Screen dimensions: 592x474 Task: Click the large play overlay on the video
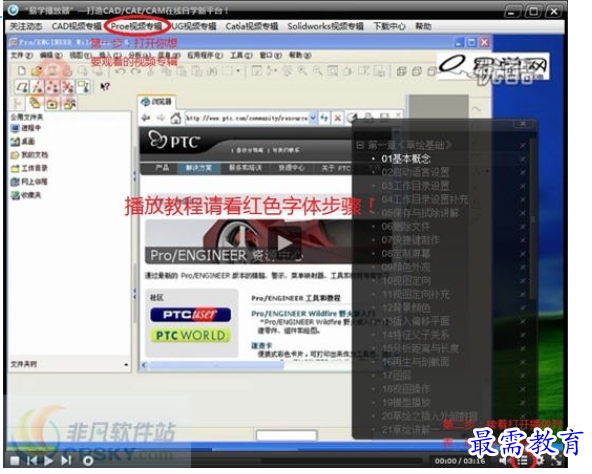click(x=284, y=243)
